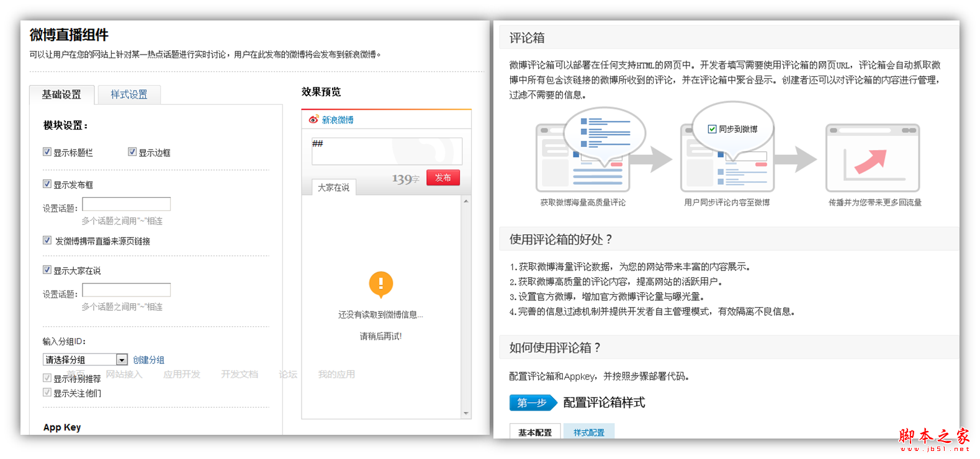Uncheck the 显示标题栏 checkbox

[x=47, y=152]
